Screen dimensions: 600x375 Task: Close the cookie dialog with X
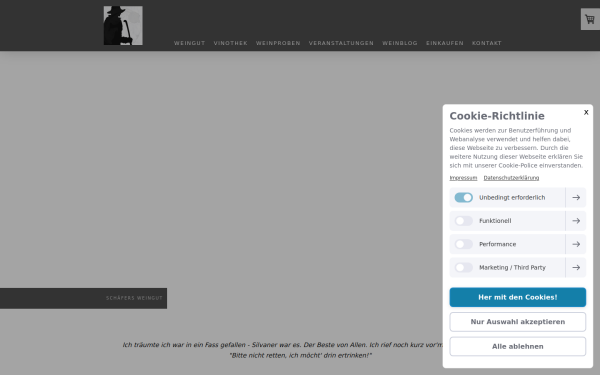pos(586,112)
